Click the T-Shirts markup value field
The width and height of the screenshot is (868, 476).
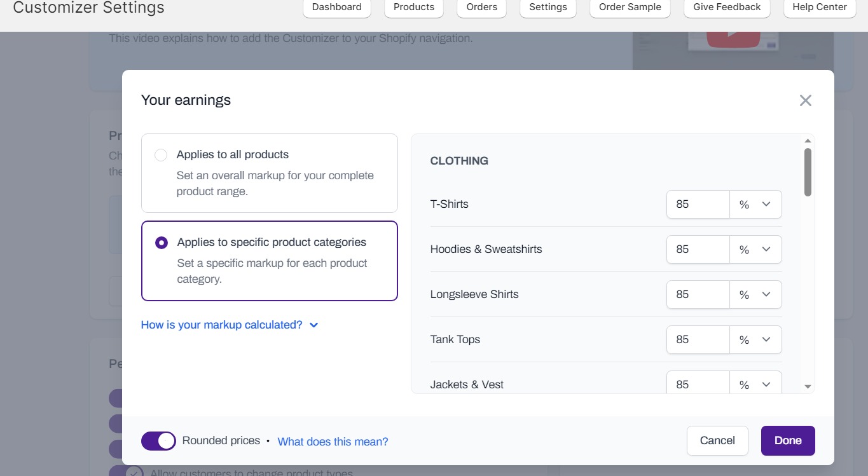[698, 205]
